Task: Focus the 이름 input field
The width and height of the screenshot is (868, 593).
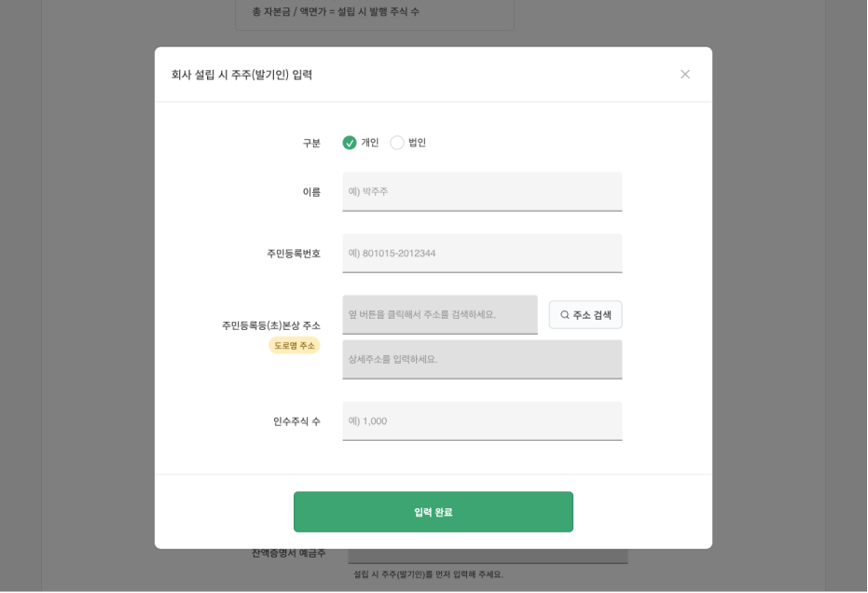Action: click(x=482, y=191)
